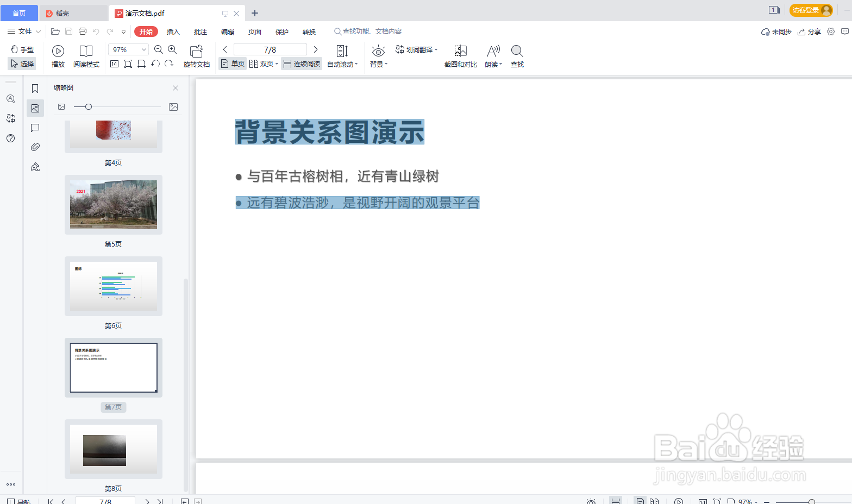Go to previous page arrow in toolbar
Screen dimensions: 852x504
click(x=225, y=49)
